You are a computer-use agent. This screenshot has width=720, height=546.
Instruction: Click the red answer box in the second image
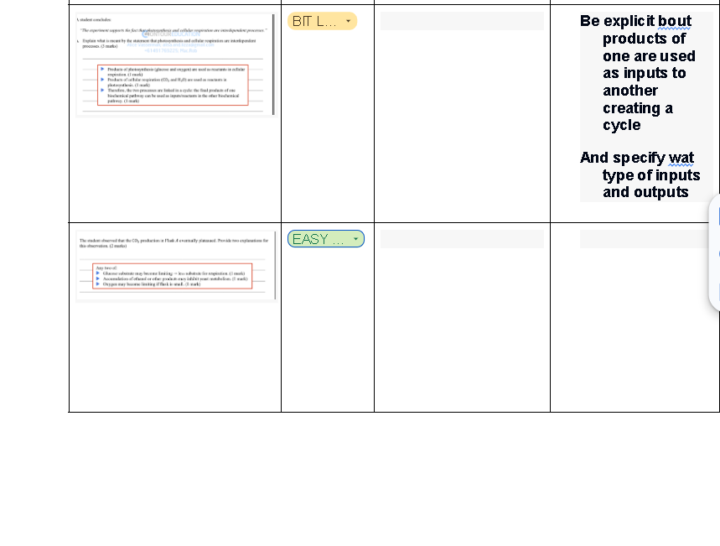pos(172,276)
